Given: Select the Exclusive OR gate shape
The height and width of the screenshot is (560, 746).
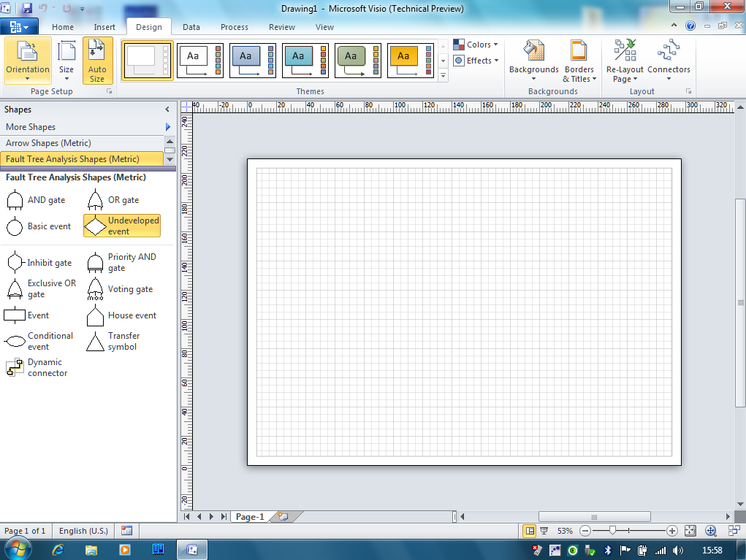Looking at the screenshot, I should [x=40, y=288].
